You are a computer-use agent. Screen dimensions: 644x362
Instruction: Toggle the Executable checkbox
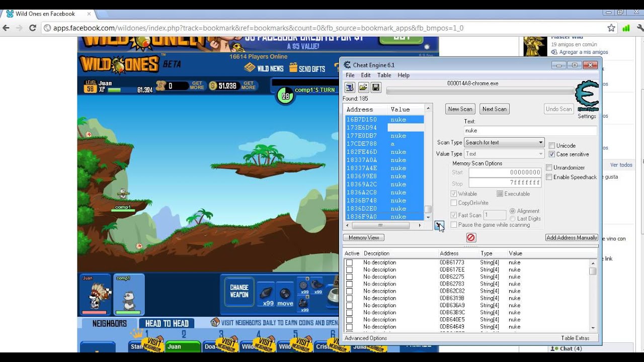(500, 194)
